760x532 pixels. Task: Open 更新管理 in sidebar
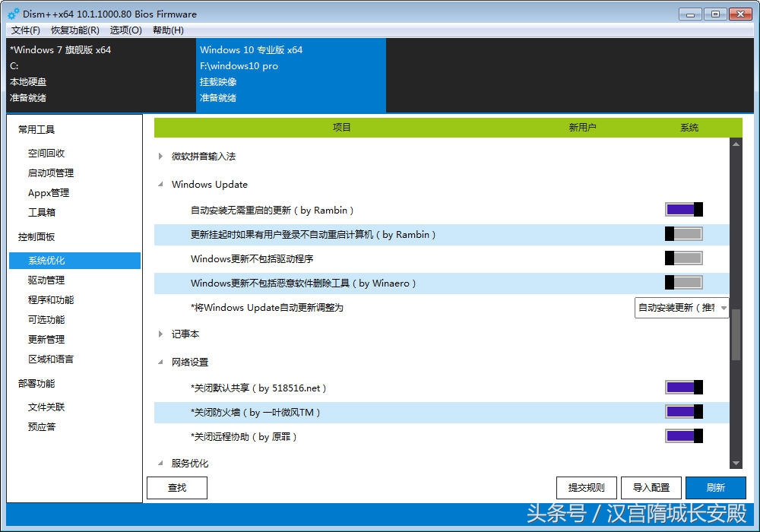pos(46,339)
